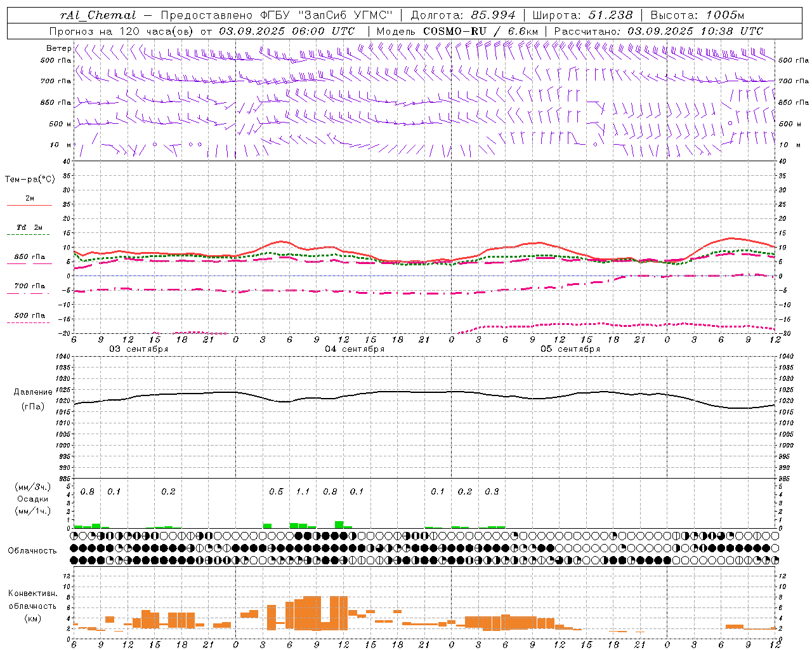Click the Модель COSMO-RU / 6.6км label

point(457,31)
